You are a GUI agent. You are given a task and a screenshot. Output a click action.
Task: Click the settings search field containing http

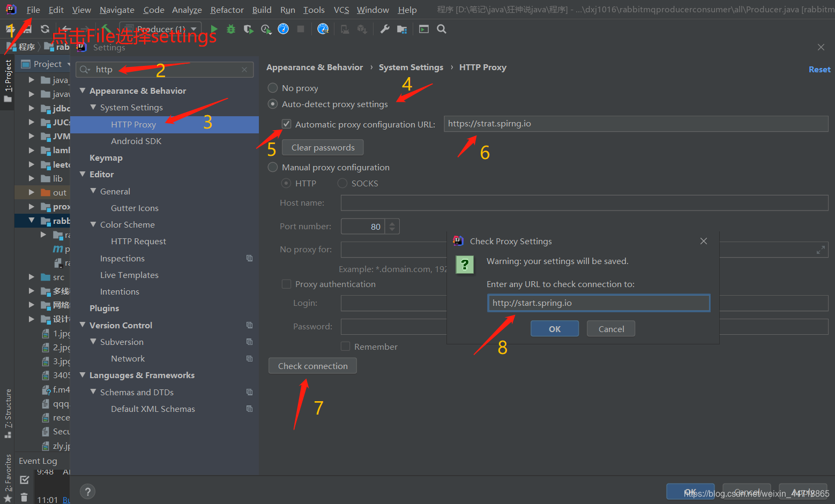(x=165, y=70)
